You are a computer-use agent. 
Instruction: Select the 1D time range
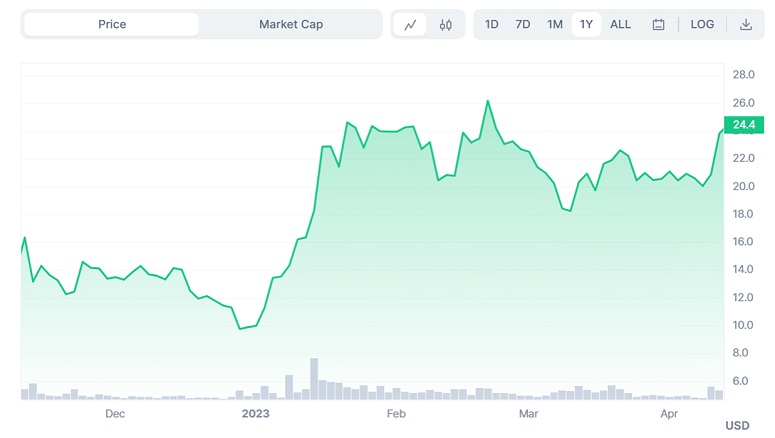pyautogui.click(x=491, y=24)
